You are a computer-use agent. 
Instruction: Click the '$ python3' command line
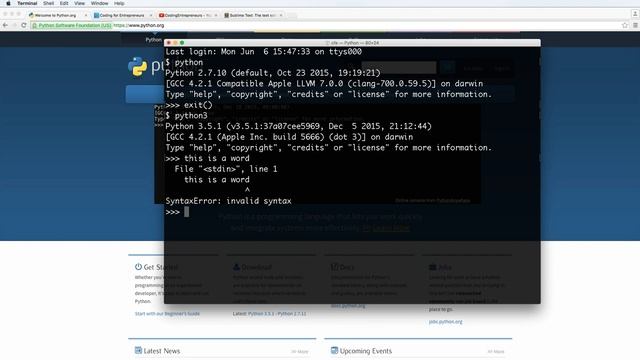(x=187, y=116)
